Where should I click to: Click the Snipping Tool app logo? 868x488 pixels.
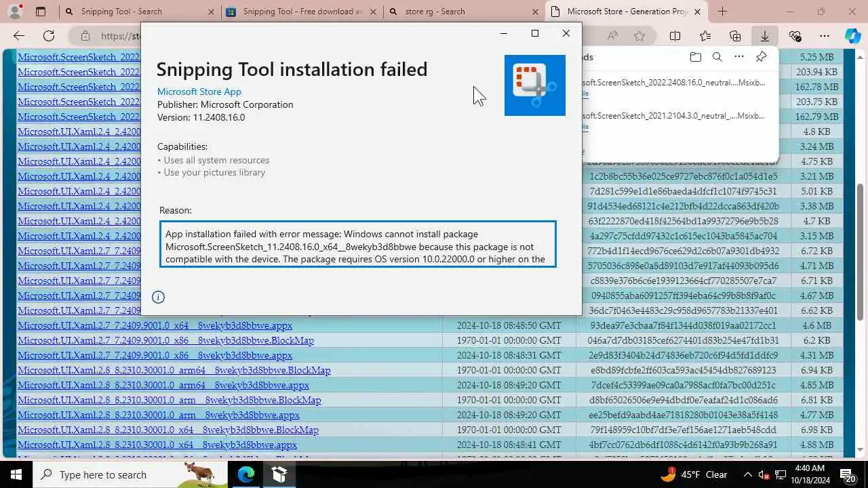pos(535,85)
